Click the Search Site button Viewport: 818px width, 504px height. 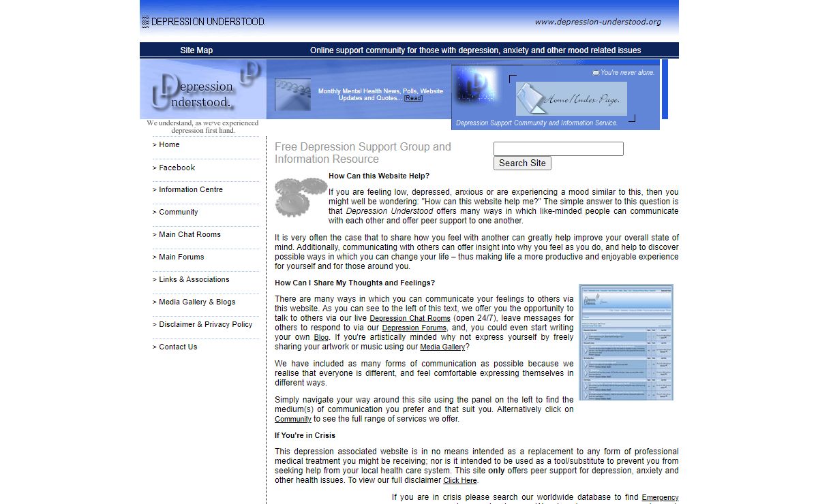pyautogui.click(x=522, y=163)
